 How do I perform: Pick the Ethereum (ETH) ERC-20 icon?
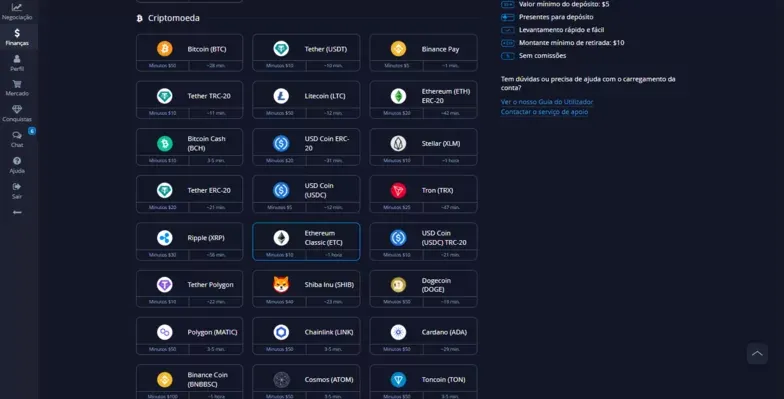pos(398,96)
